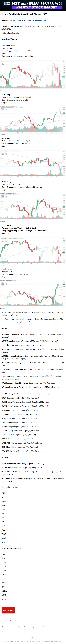Screen dimensions: 66x644
Task: Click TradingView logo under MAXR chart
Action: point(3,309)
